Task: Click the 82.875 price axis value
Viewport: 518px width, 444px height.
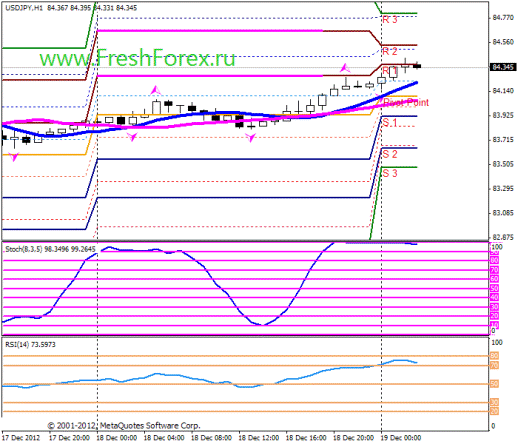Action: pyautogui.click(x=503, y=237)
